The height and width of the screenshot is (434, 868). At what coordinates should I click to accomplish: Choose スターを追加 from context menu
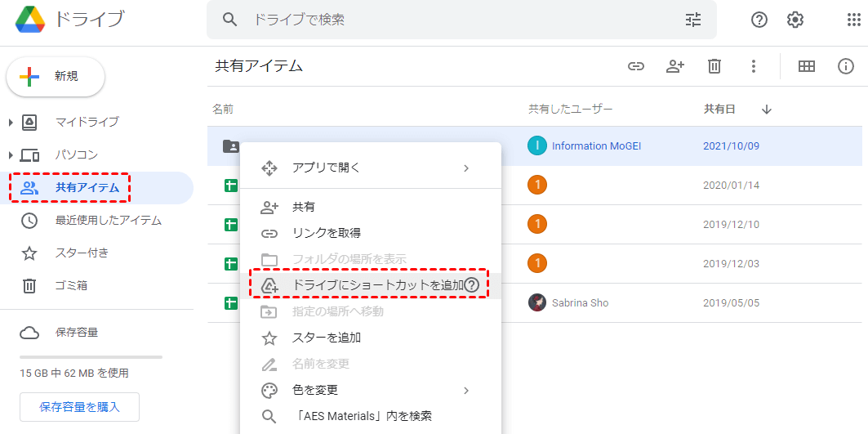click(327, 338)
